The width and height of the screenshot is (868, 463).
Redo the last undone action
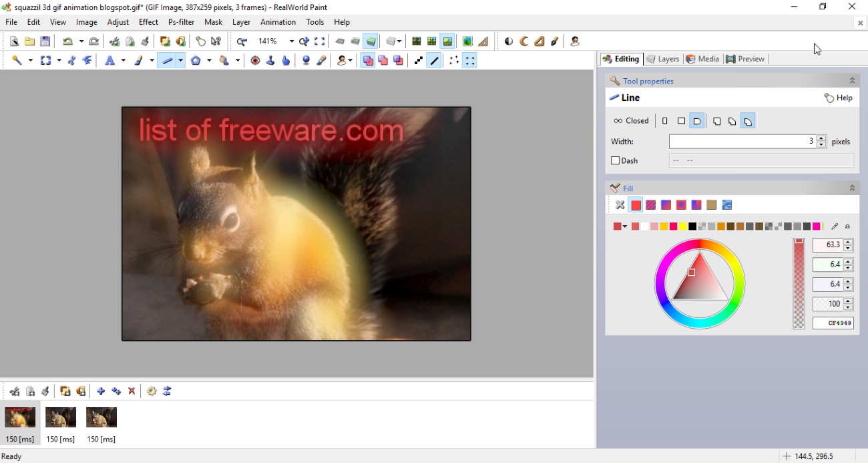(x=94, y=41)
